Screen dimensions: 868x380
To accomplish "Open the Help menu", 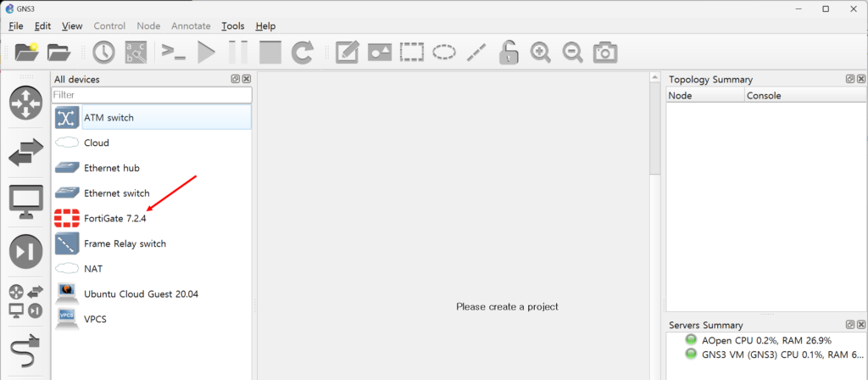I will 265,26.
